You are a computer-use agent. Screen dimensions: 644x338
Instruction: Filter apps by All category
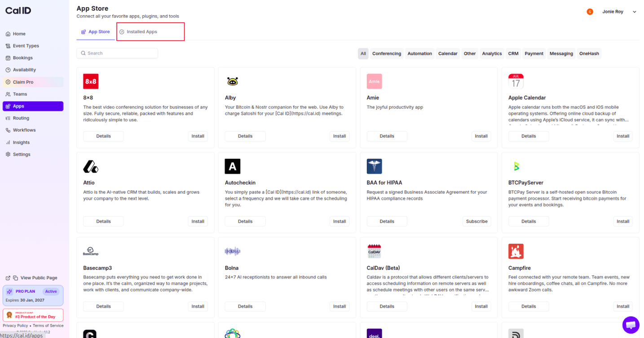point(363,53)
